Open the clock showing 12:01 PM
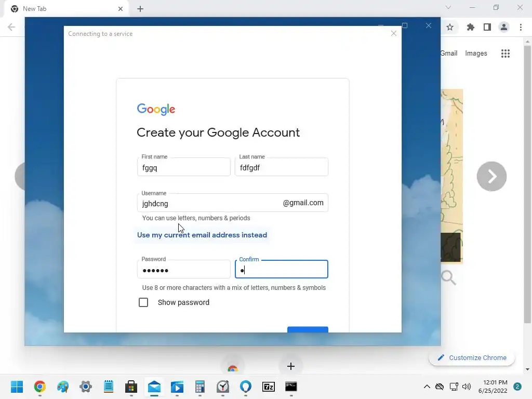This screenshot has height=399, width=532. (493, 387)
